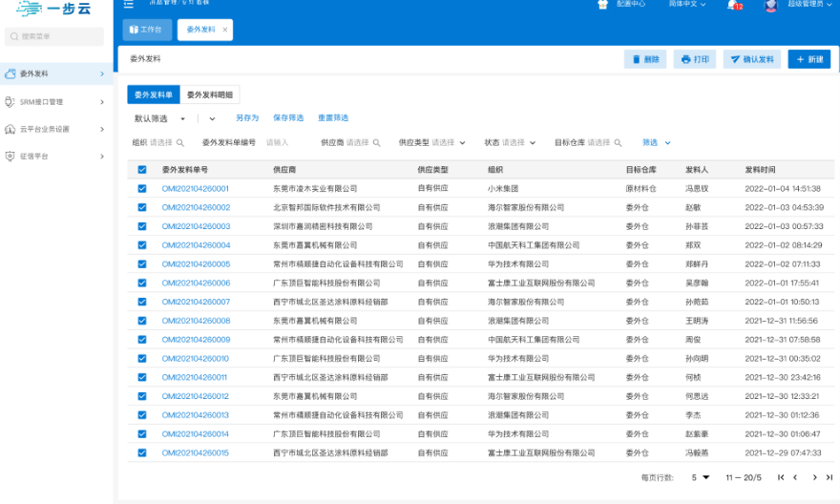
Task: Jump to the first page of results
Action: (781, 477)
